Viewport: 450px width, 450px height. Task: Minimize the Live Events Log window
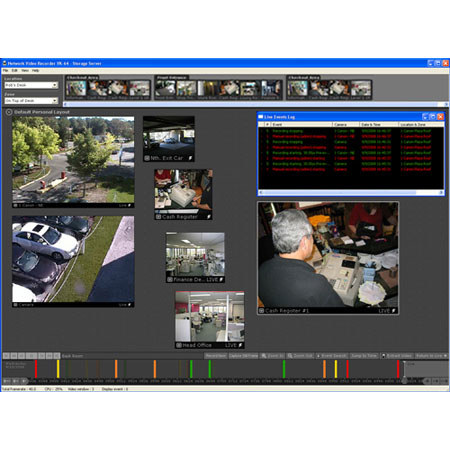[x=425, y=117]
